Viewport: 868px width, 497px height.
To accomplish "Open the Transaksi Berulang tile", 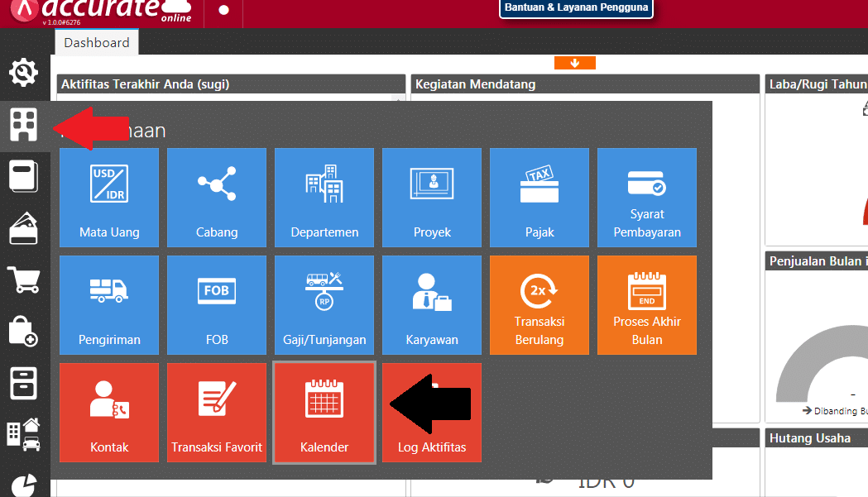I will [540, 305].
